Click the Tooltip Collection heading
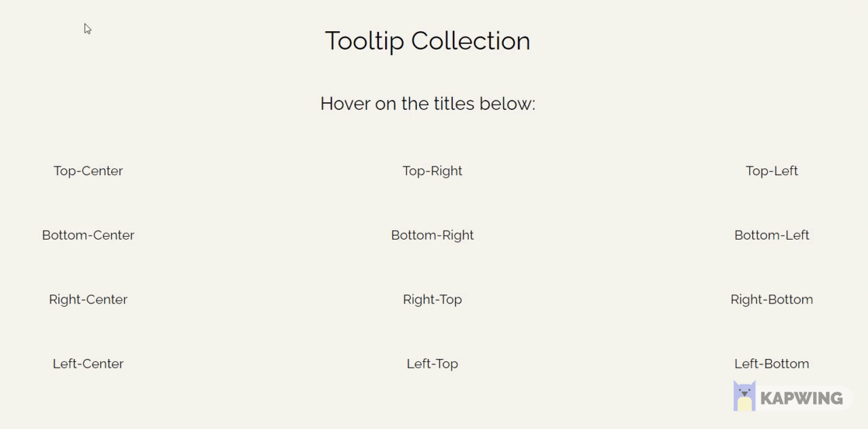Image resolution: width=868 pixels, height=429 pixels. (427, 41)
